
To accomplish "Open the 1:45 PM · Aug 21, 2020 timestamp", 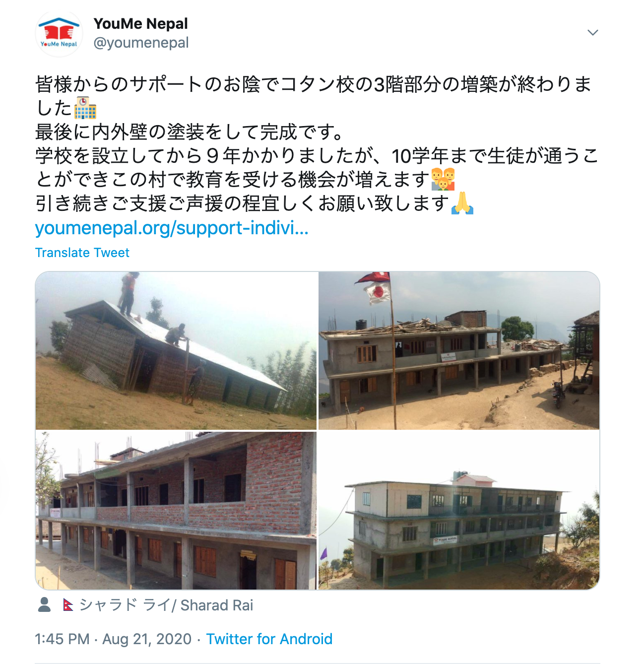I will click(x=113, y=639).
